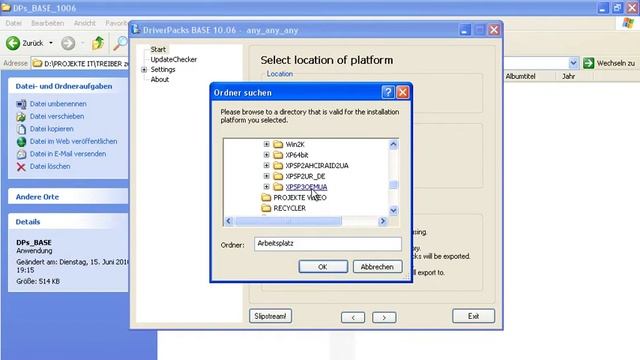Open the Zurück history dropdown arrow

51,43
